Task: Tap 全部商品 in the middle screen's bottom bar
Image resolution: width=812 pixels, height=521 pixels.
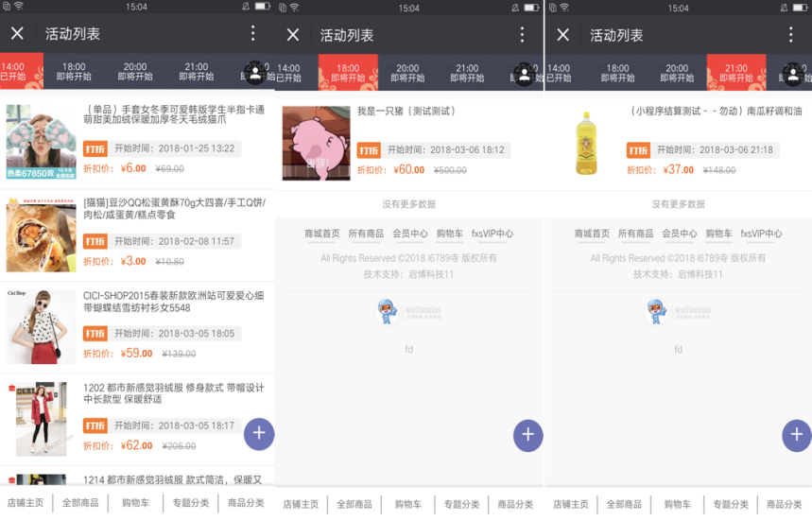Action: point(354,504)
